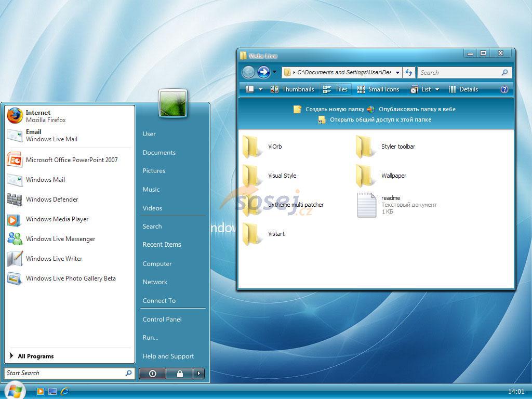Click the address bar path field

coord(342,72)
